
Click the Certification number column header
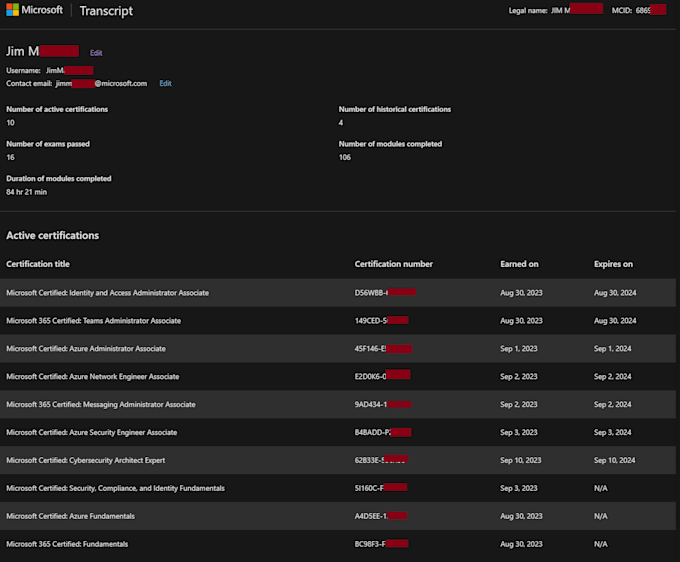(393, 264)
